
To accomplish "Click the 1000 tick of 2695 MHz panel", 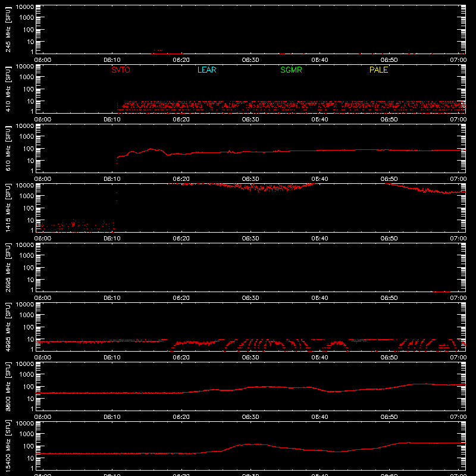I will (27, 256).
